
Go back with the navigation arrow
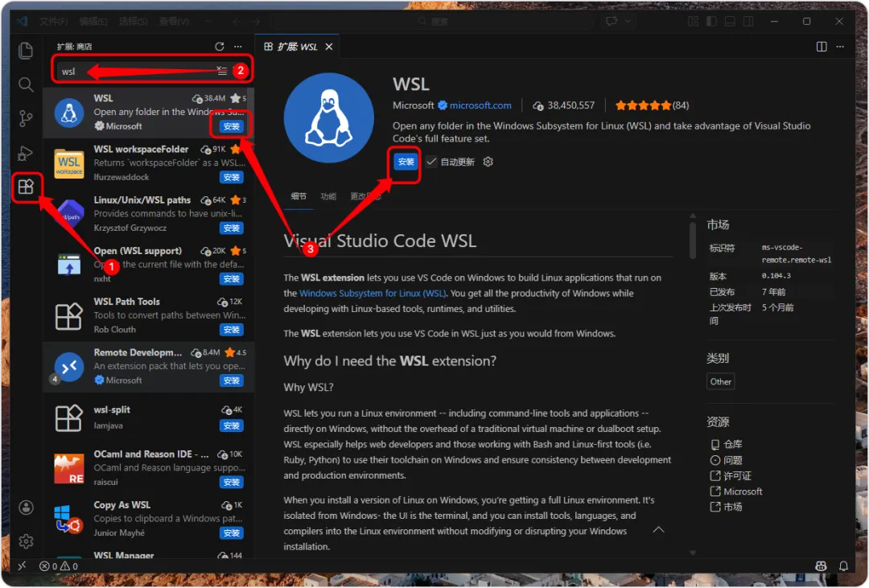pos(237,21)
